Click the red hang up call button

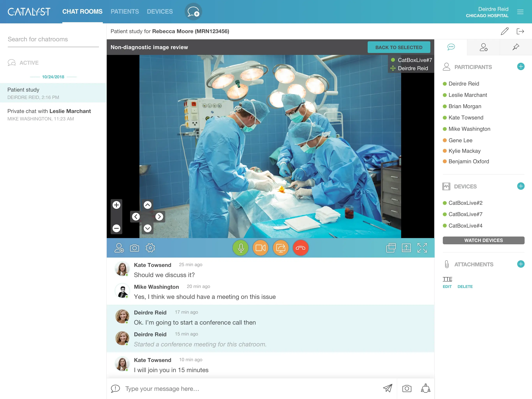300,248
